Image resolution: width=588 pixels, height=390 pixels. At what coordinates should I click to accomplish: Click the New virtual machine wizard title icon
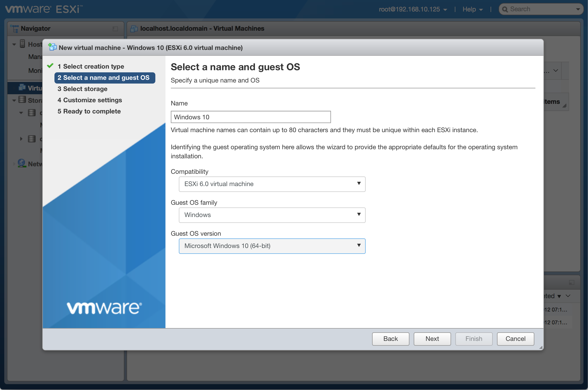tap(52, 47)
